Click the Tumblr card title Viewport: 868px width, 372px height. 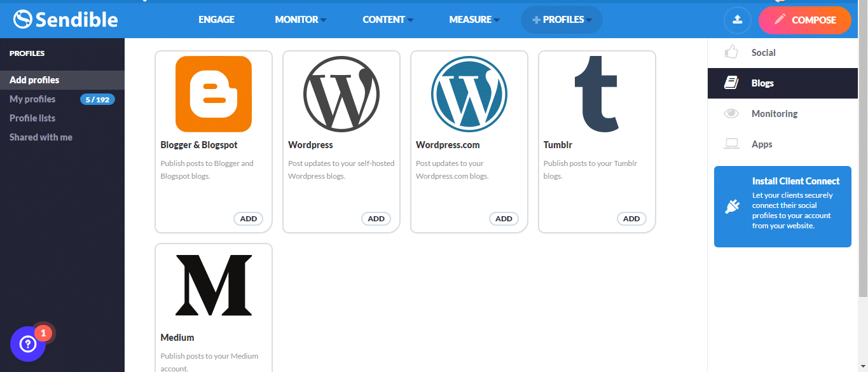[x=558, y=145]
